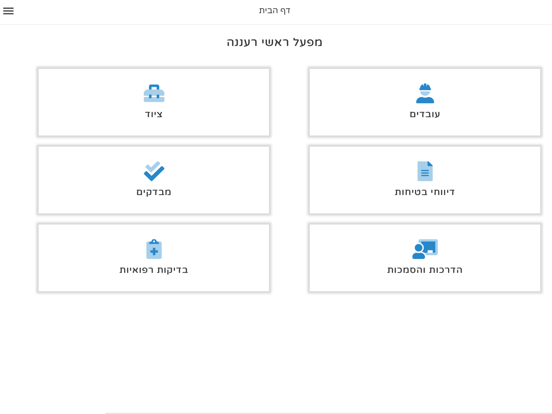Image resolution: width=552 pixels, height=414 pixels.
Task: Click the toolbox icon for ציוד
Action: 154,93
